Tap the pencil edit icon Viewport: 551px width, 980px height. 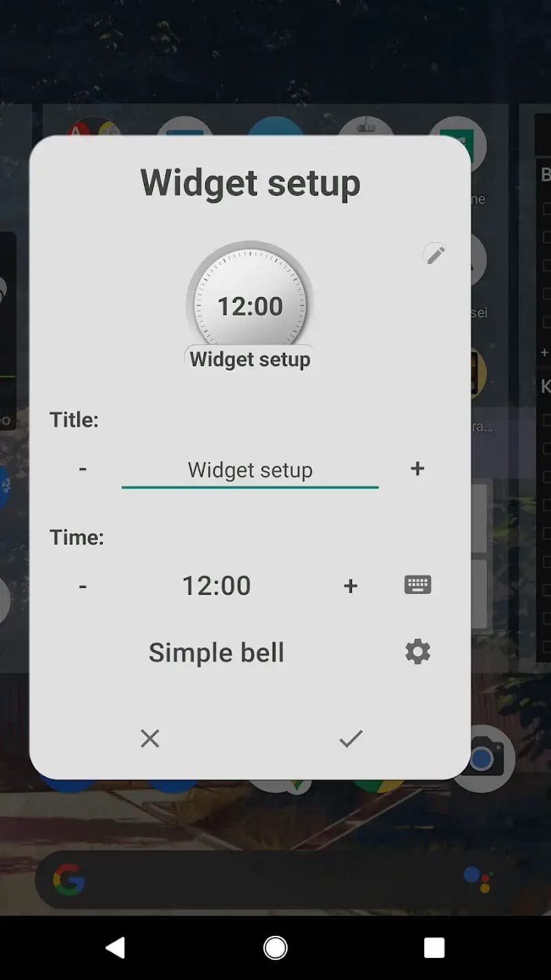[435, 254]
